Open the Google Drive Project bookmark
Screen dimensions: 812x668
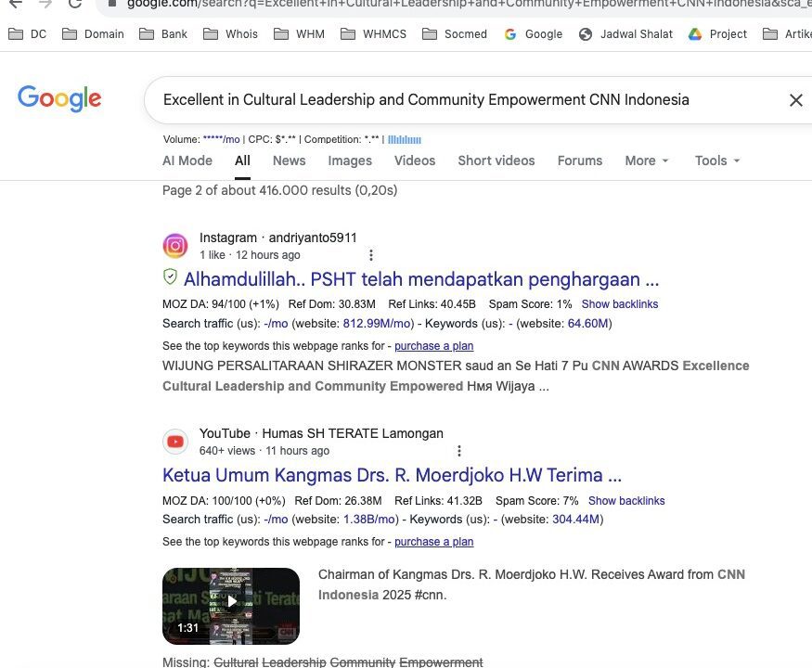[717, 34]
